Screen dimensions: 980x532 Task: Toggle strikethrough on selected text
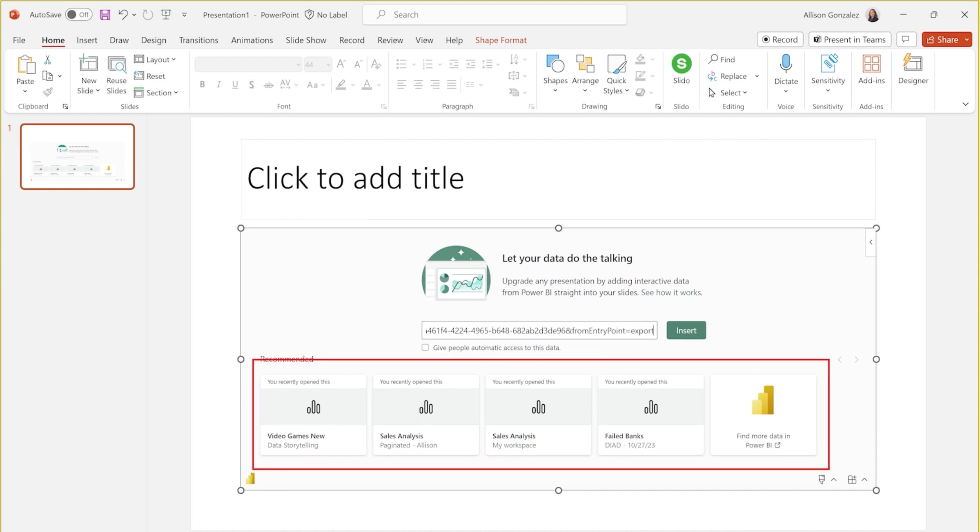[268, 84]
